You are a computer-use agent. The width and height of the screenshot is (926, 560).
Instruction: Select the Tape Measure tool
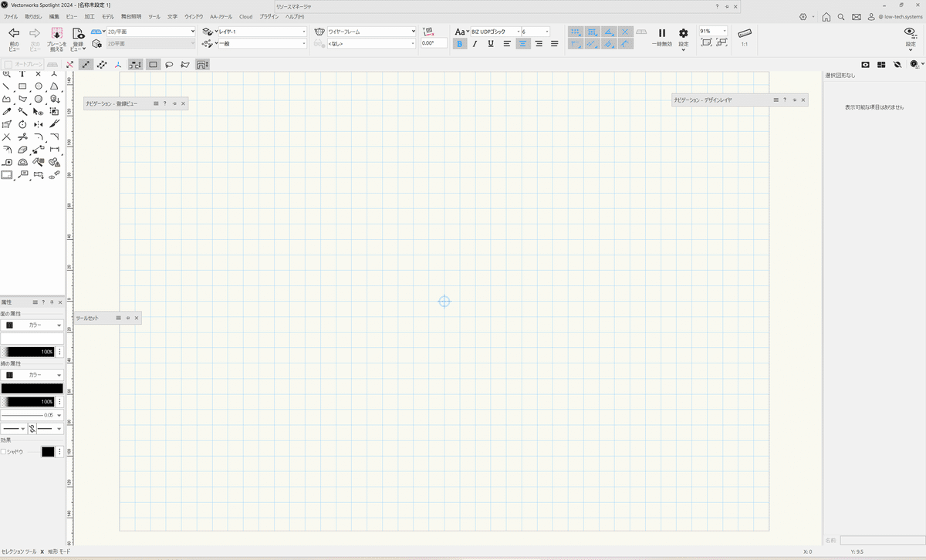click(x=6, y=162)
